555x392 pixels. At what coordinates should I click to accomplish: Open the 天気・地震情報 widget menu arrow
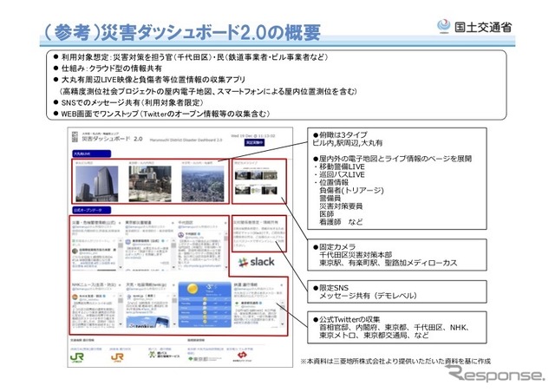(x=173, y=285)
